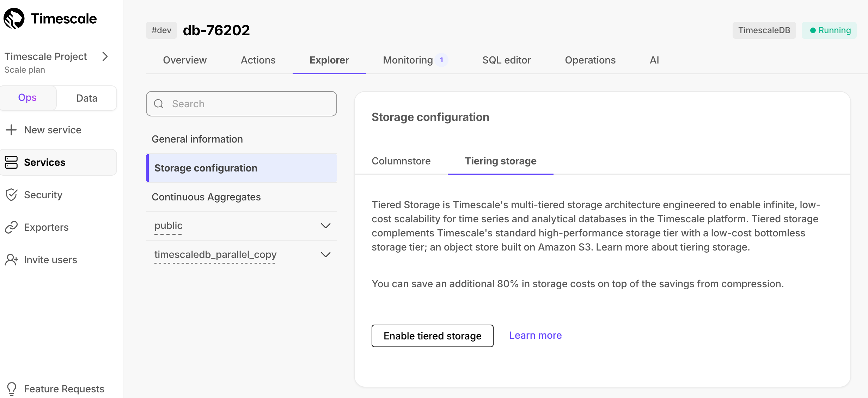Image resolution: width=868 pixels, height=398 pixels.
Task: Switch to the Columnstore tab
Action: click(x=401, y=161)
